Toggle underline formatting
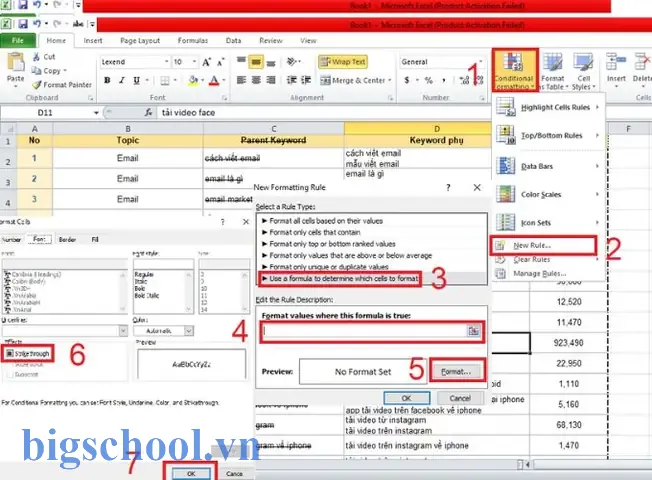This screenshot has height=480, width=652. 136,80
